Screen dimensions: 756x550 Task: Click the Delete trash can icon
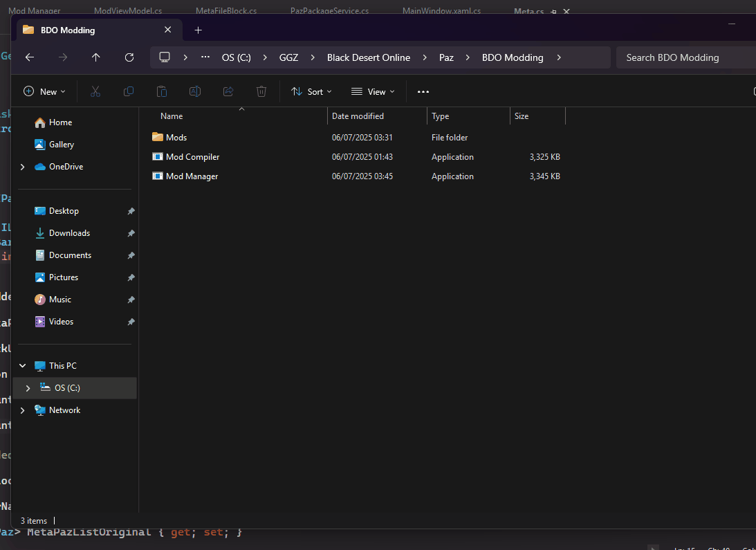261,91
